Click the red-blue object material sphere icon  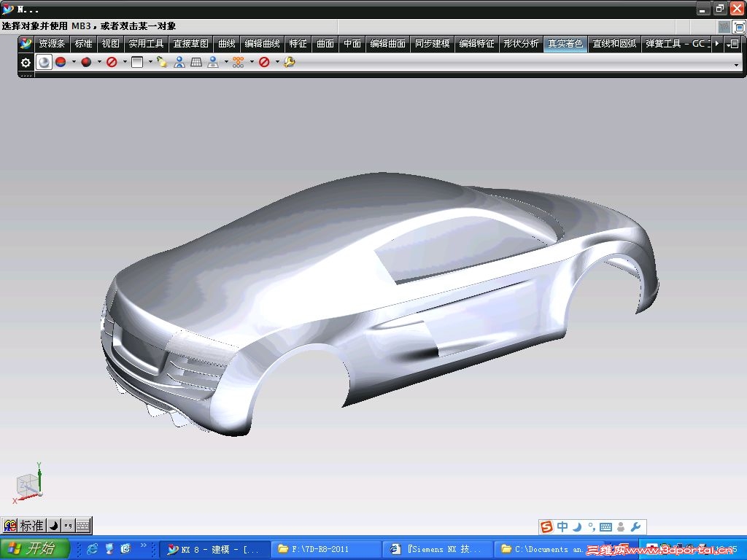click(61, 62)
